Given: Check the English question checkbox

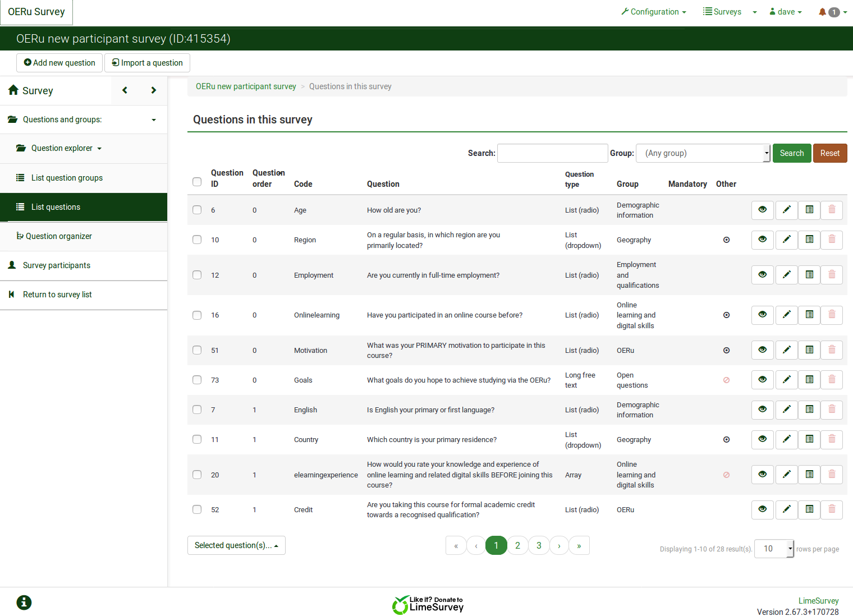Looking at the screenshot, I should click(197, 410).
